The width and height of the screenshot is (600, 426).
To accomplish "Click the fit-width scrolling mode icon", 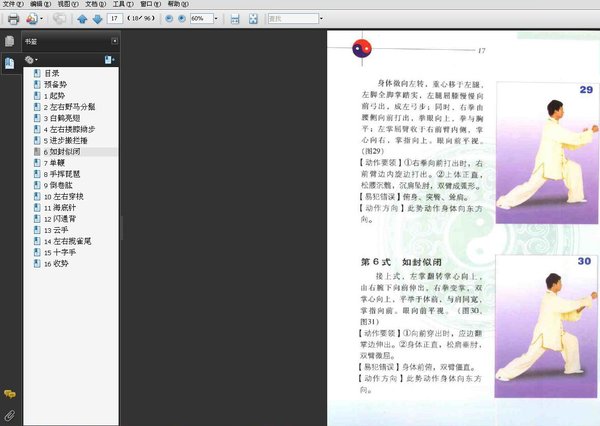I will 235,19.
